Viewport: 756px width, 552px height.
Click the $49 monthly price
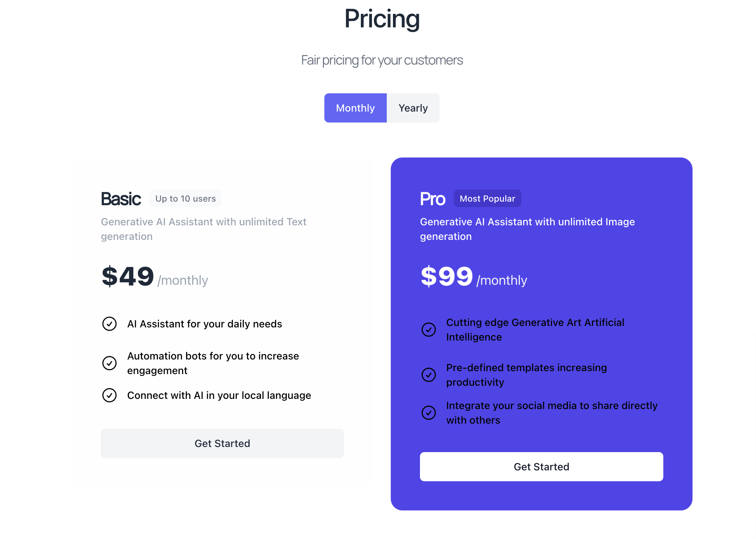pyautogui.click(x=155, y=276)
